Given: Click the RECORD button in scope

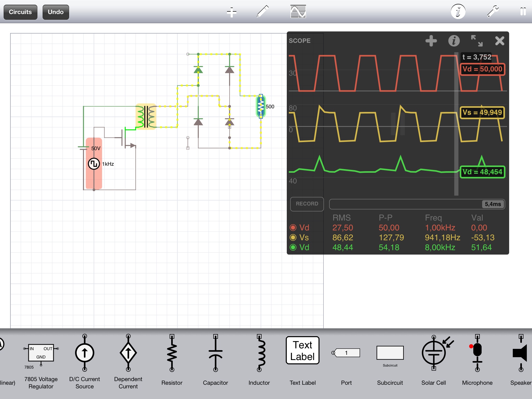Looking at the screenshot, I should point(307,204).
